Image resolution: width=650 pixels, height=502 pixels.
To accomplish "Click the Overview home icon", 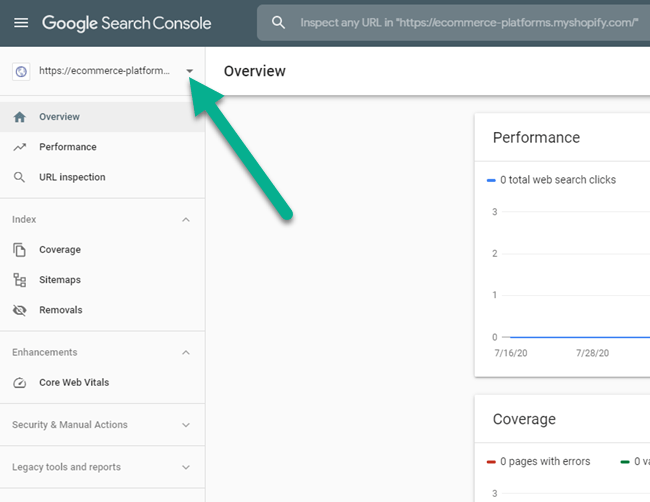I will coord(19,117).
